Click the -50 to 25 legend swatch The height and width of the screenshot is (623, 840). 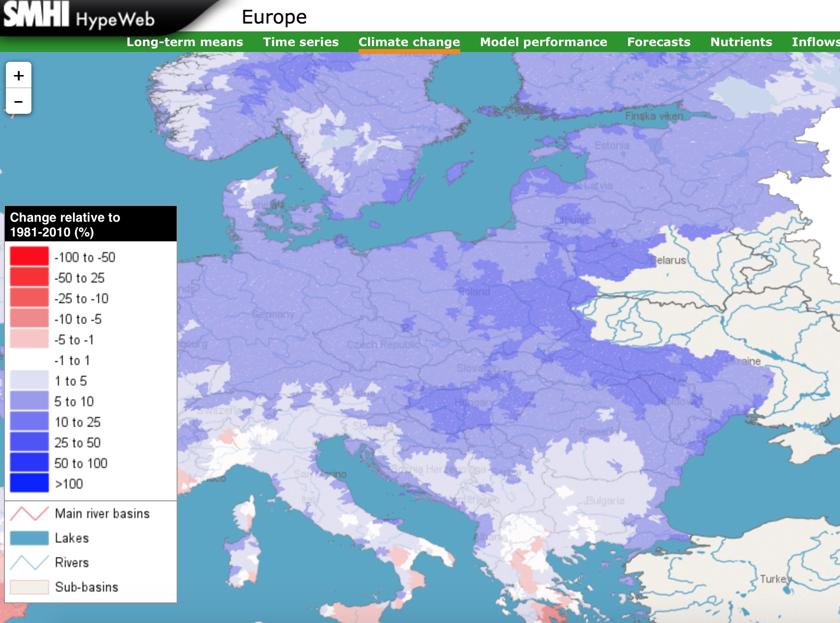(29, 277)
